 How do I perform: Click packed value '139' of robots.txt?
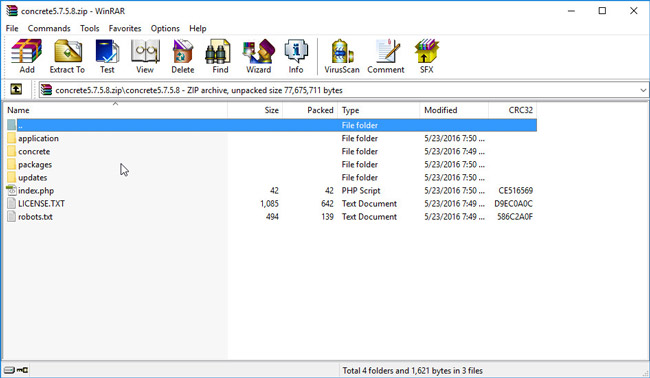click(327, 216)
